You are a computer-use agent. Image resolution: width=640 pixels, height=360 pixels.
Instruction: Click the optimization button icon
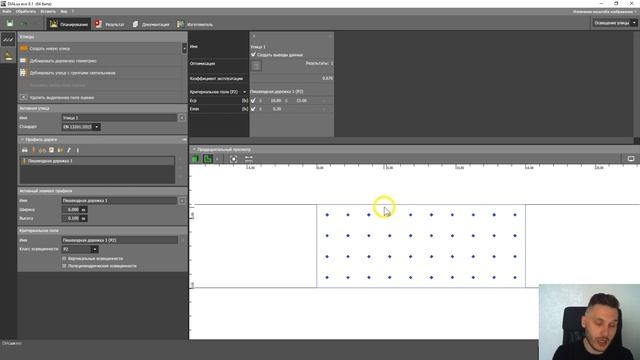256,66
